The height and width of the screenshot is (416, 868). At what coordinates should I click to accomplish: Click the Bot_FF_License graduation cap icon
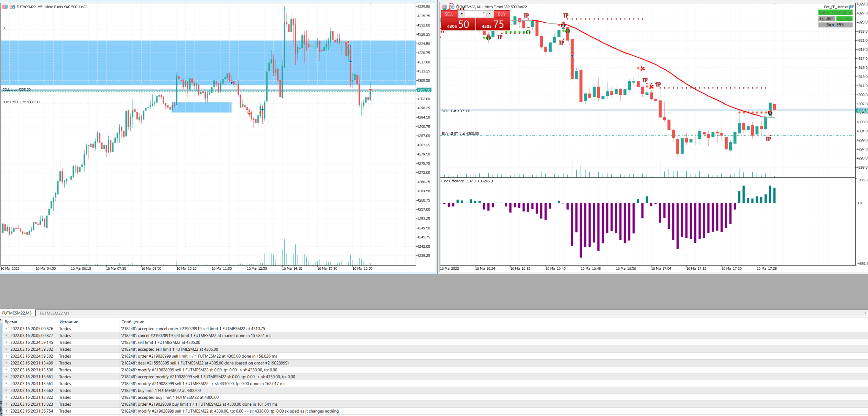pyautogui.click(x=851, y=7)
